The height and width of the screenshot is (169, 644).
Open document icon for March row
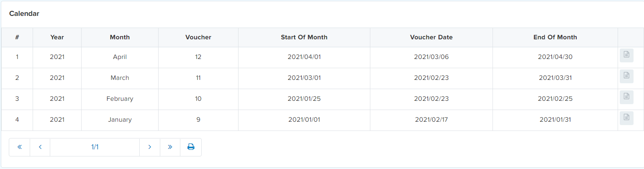(626, 76)
